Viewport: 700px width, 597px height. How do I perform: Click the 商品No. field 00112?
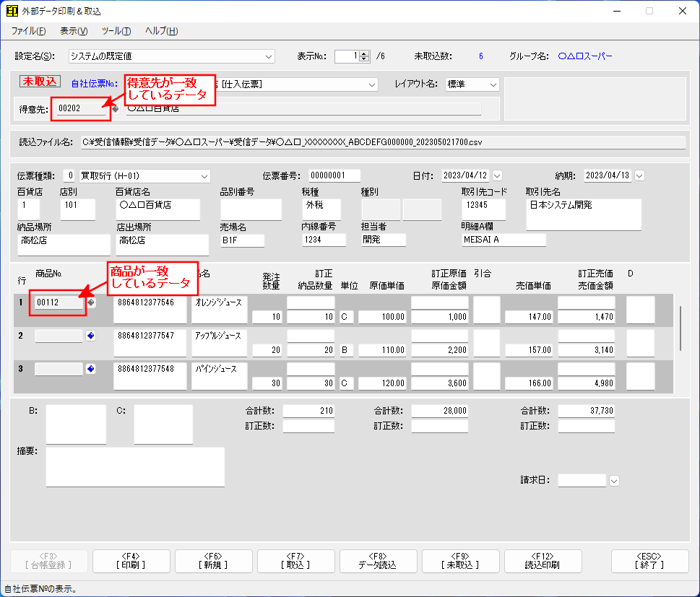(59, 302)
